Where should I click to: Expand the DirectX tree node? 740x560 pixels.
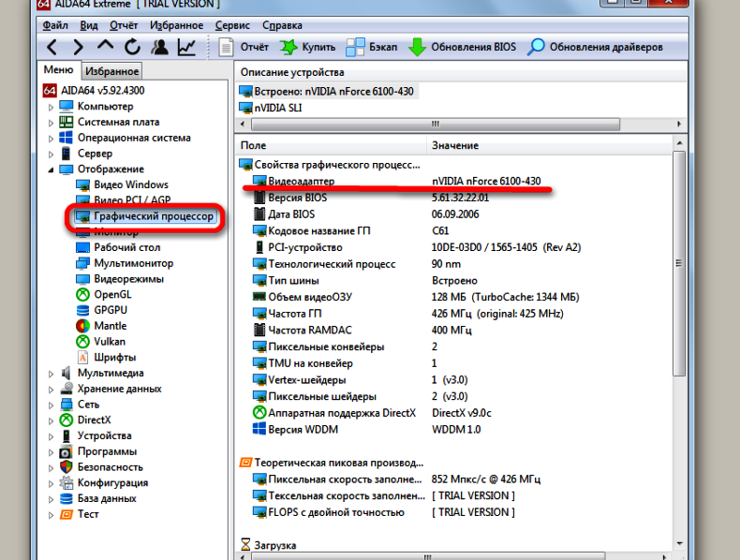point(51,420)
